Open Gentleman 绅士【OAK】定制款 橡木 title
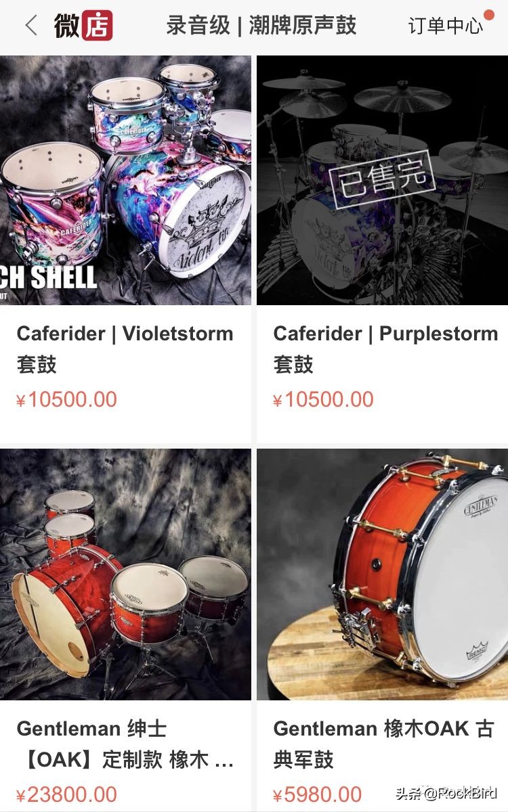 tap(125, 744)
